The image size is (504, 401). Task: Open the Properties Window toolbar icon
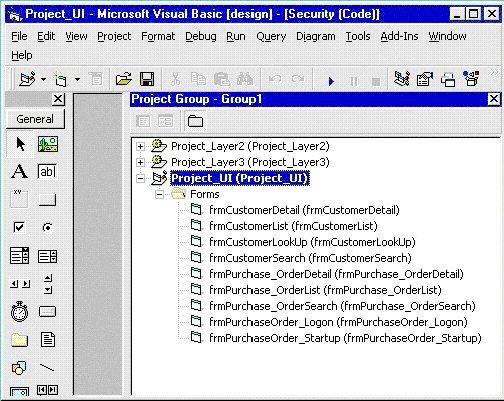(425, 79)
